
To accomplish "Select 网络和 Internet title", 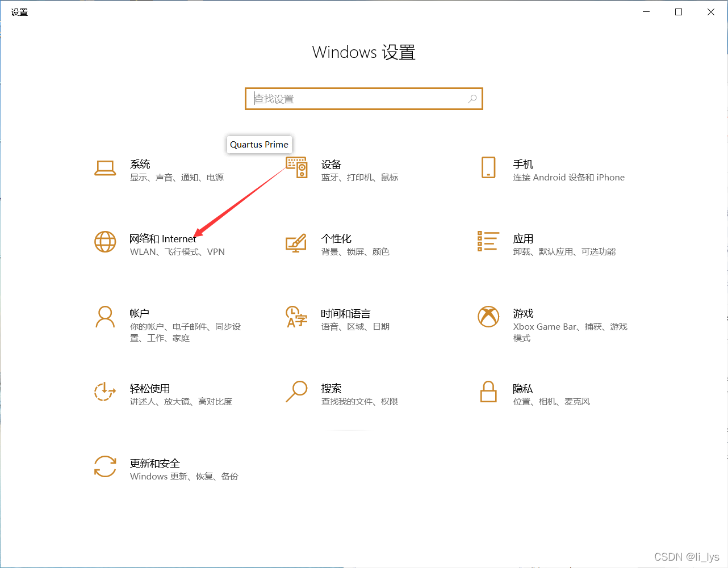I will coord(163,239).
